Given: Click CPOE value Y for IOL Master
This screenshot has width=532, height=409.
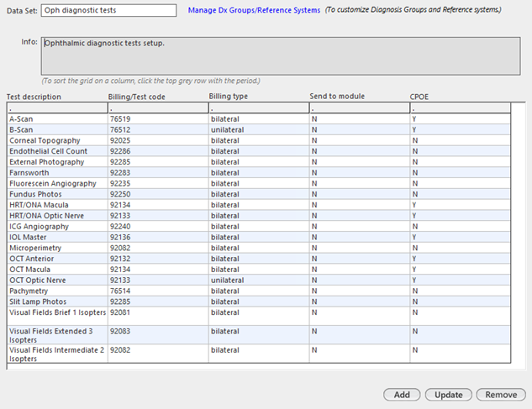Looking at the screenshot, I should (x=460, y=237).
